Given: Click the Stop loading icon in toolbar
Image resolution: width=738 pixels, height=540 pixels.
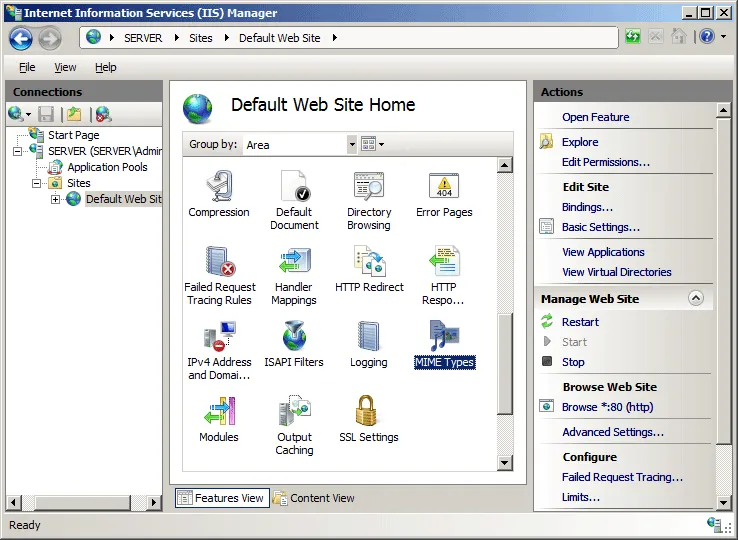Looking at the screenshot, I should [656, 36].
